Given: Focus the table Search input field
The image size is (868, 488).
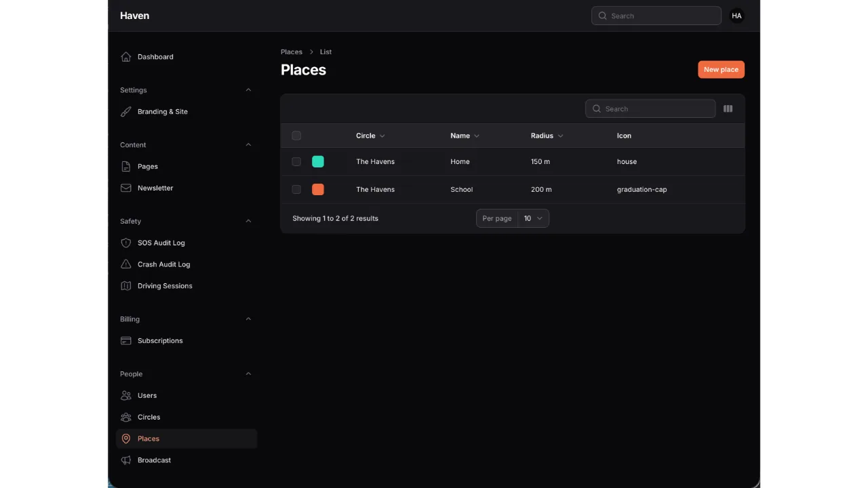Looking at the screenshot, I should pyautogui.click(x=650, y=109).
